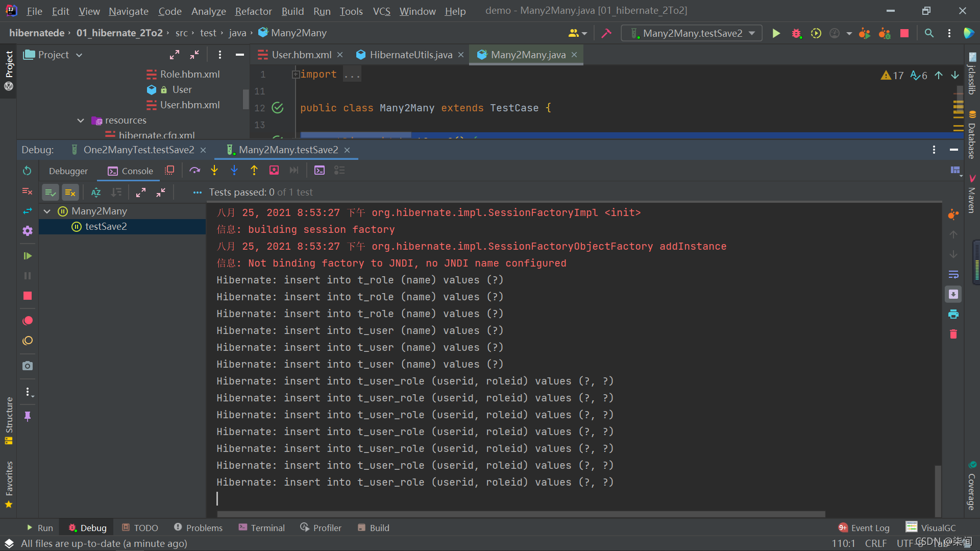Collapse the resources folder in Project tree
The width and height of the screenshot is (980, 551).
pos(81,121)
